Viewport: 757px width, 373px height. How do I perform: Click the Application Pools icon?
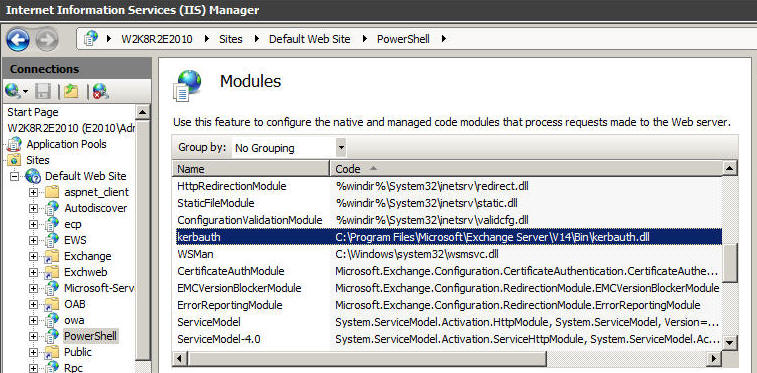tap(15, 144)
